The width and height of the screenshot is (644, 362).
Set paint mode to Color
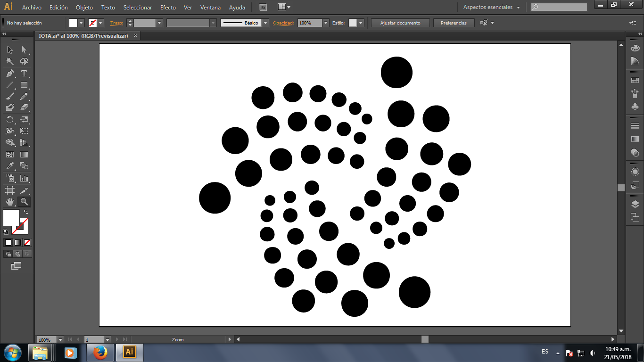tap(8, 242)
